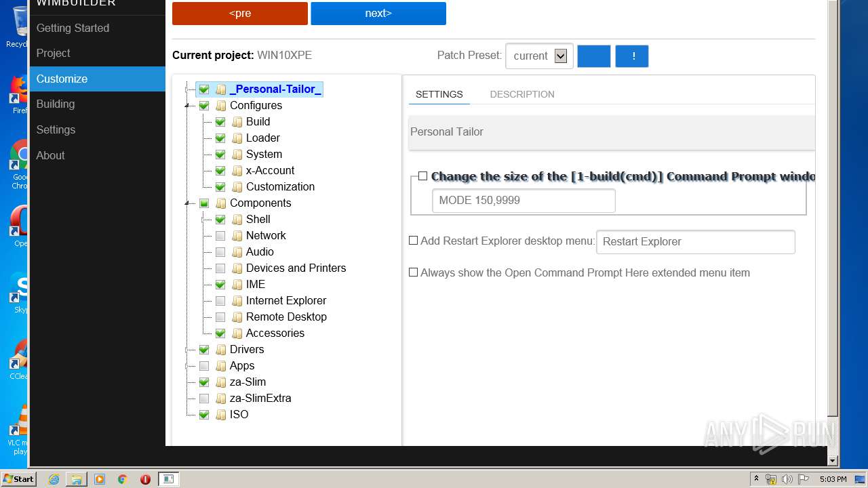Open the Windows Start menu

click(18, 479)
